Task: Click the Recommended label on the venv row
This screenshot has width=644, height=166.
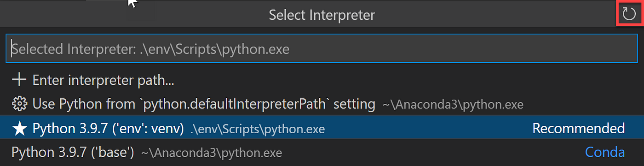Action: (579, 128)
